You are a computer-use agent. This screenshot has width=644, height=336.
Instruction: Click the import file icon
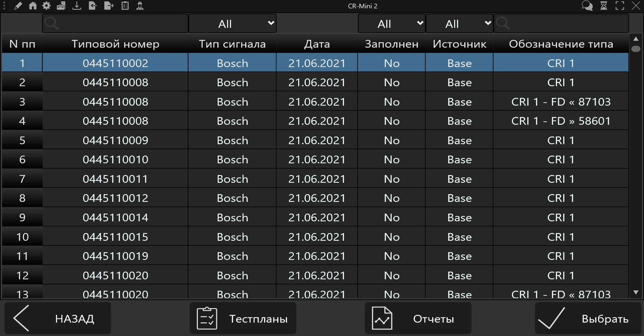(93, 6)
